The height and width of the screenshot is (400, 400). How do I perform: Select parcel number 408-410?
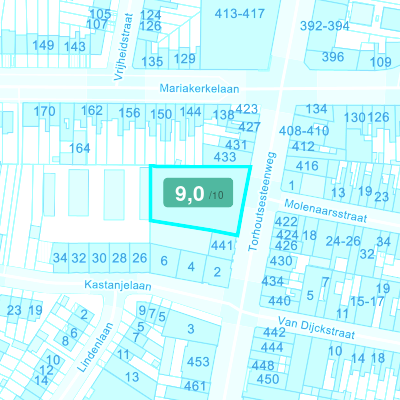(304, 131)
